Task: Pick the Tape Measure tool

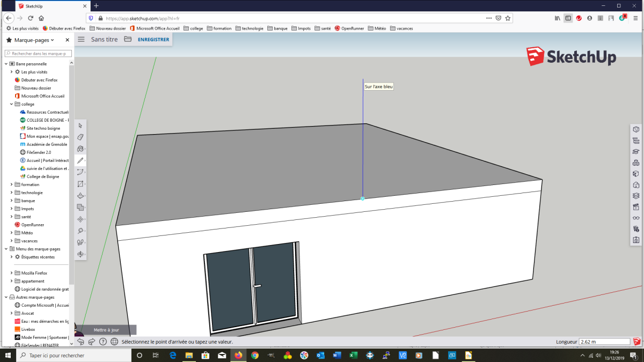Action: click(x=80, y=231)
